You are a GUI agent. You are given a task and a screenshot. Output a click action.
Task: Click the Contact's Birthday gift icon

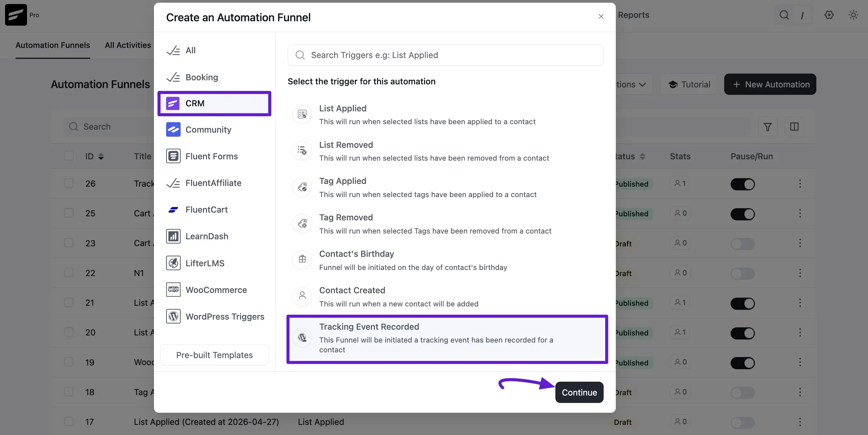(x=302, y=260)
